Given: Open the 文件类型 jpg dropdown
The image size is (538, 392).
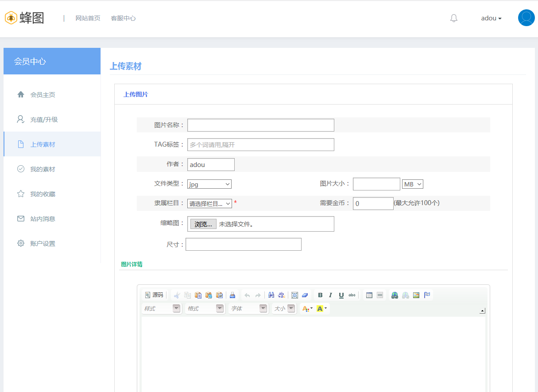Looking at the screenshot, I should (209, 184).
